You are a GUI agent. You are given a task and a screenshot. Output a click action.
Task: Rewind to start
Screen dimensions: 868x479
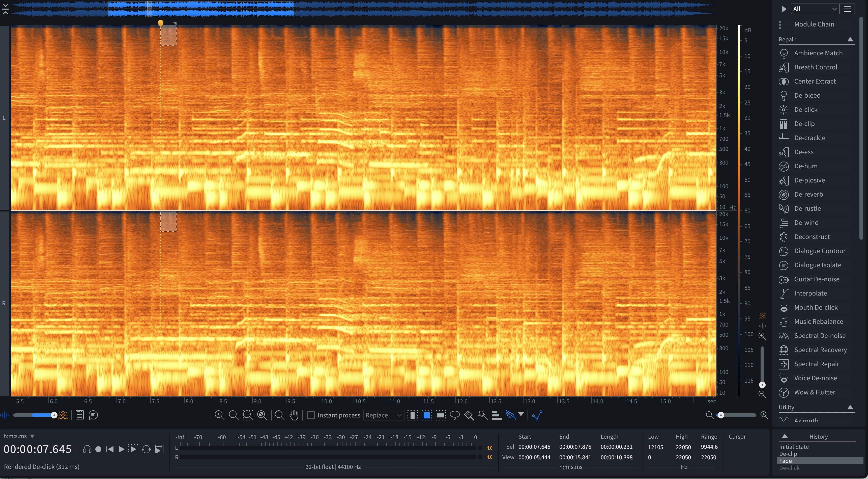pos(110,449)
